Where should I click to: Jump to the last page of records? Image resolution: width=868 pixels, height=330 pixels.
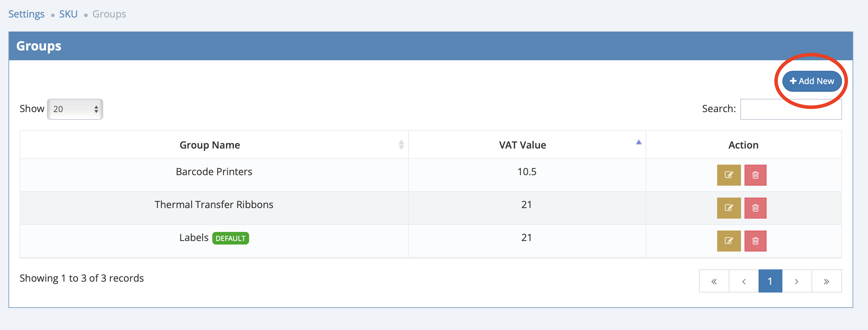[x=827, y=281]
